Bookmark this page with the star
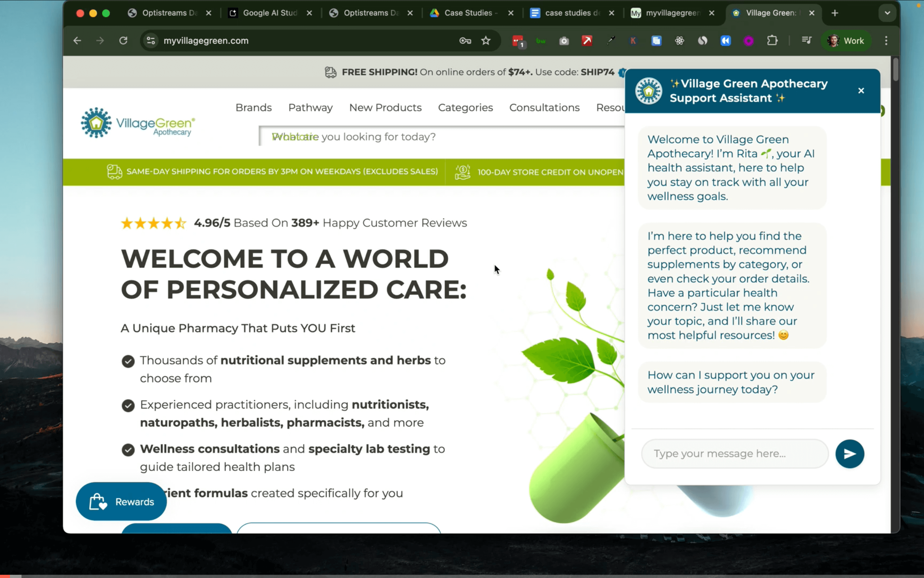Image resolution: width=924 pixels, height=578 pixels. tap(486, 40)
